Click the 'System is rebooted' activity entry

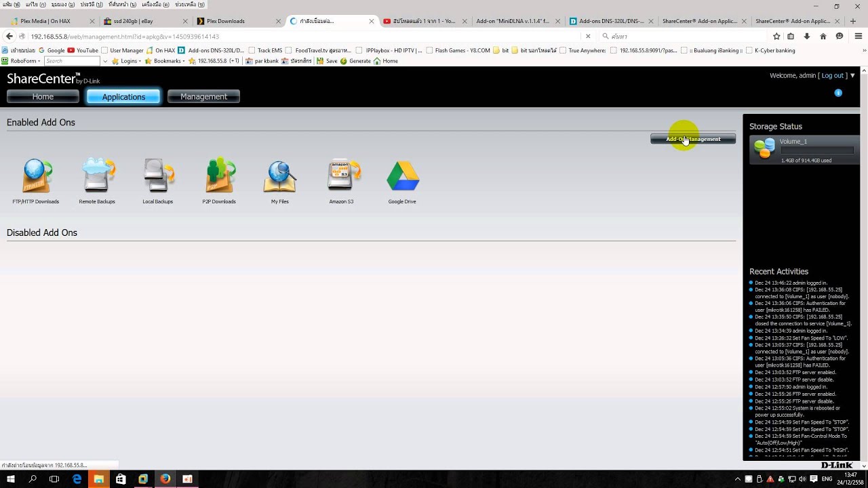[x=797, y=411]
